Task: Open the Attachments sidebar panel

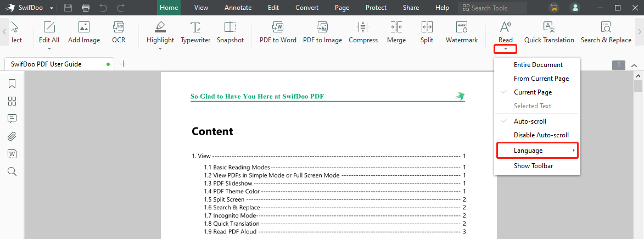Action: coord(12,137)
